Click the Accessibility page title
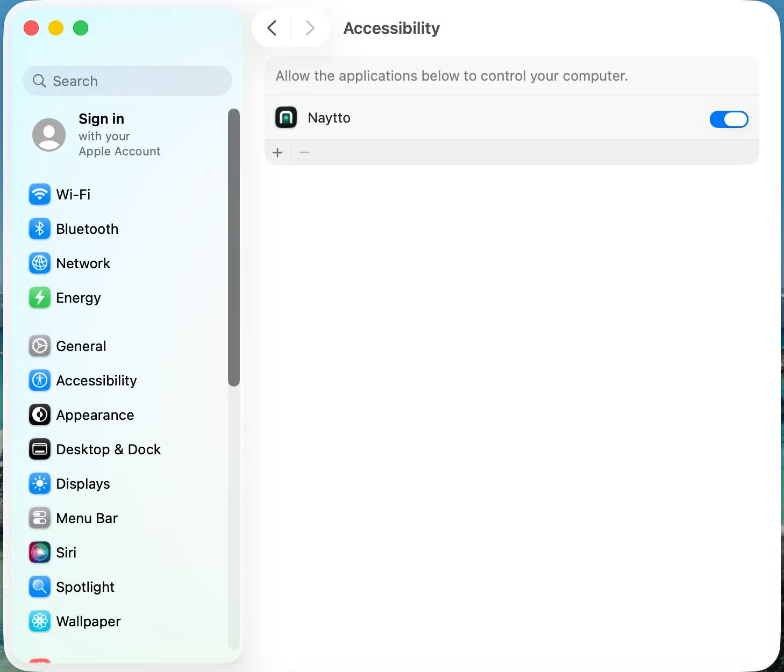Image resolution: width=784 pixels, height=672 pixels. point(392,28)
